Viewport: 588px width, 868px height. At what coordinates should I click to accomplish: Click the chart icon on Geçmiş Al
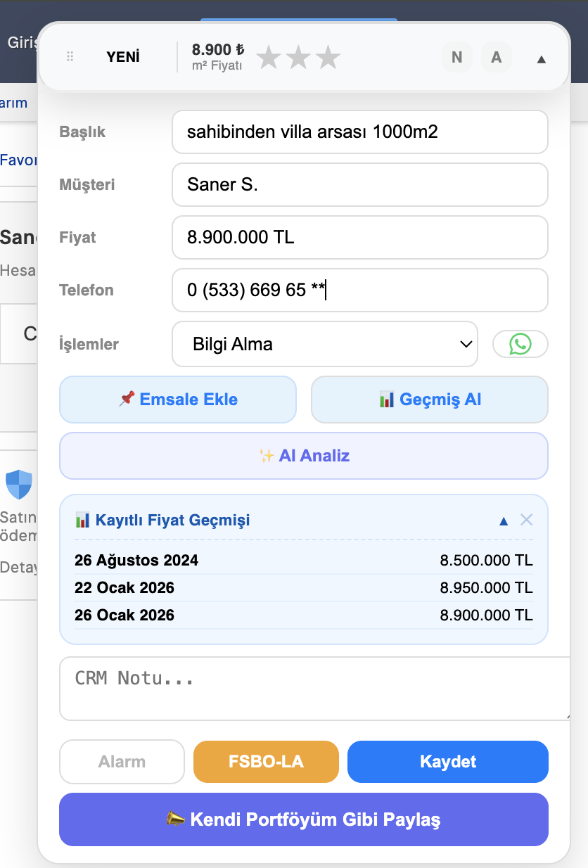pos(385,399)
